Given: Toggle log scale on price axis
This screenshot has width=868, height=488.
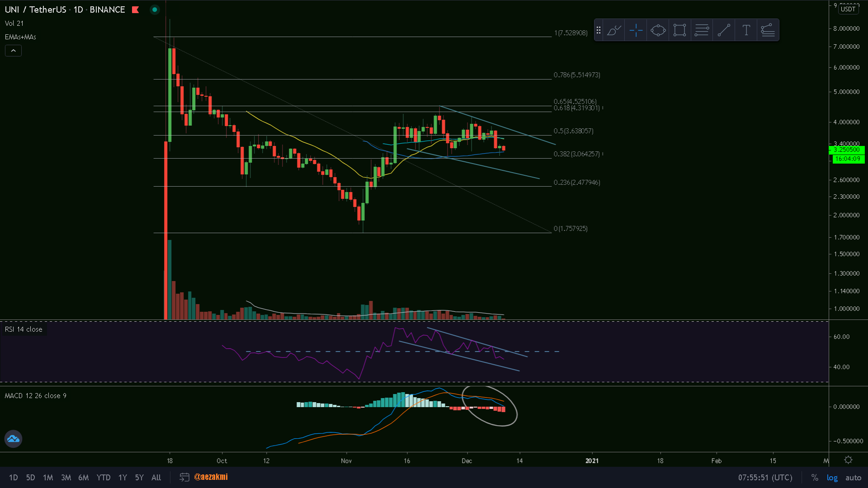Looking at the screenshot, I should pos(832,478).
